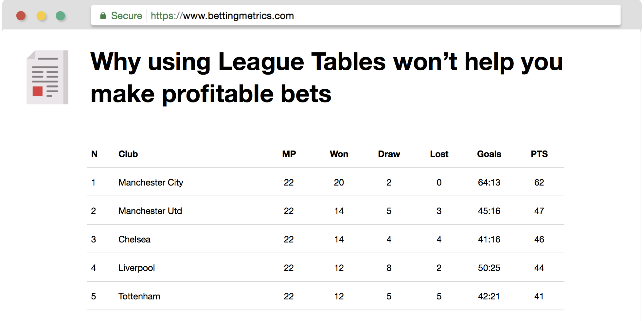Screen dimensions: 644x321
Task: Click the red close window dot
Action: coord(21,15)
